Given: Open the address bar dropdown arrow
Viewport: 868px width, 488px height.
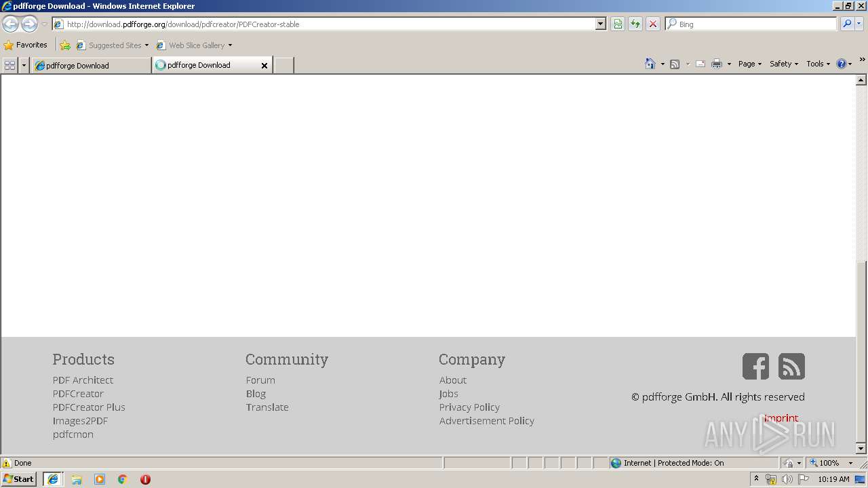Looking at the screenshot, I should pos(600,24).
